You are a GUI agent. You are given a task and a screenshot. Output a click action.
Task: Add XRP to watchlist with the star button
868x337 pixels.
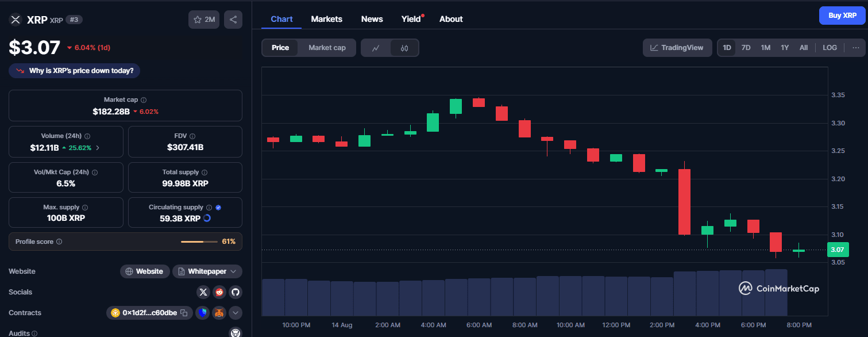pos(204,20)
